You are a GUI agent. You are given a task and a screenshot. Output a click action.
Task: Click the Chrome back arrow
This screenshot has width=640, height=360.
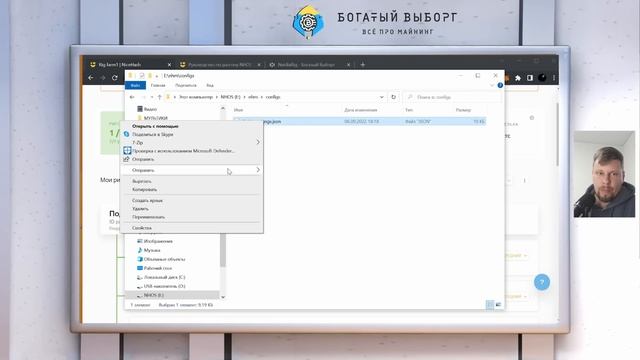[91, 78]
